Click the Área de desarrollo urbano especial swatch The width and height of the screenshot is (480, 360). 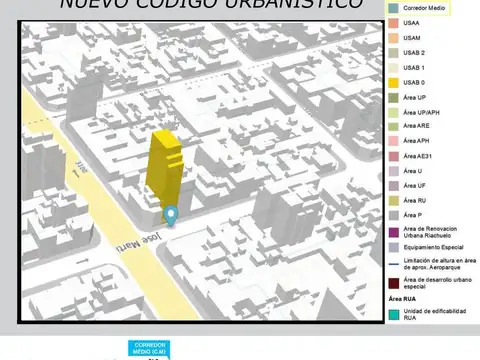coord(393,283)
